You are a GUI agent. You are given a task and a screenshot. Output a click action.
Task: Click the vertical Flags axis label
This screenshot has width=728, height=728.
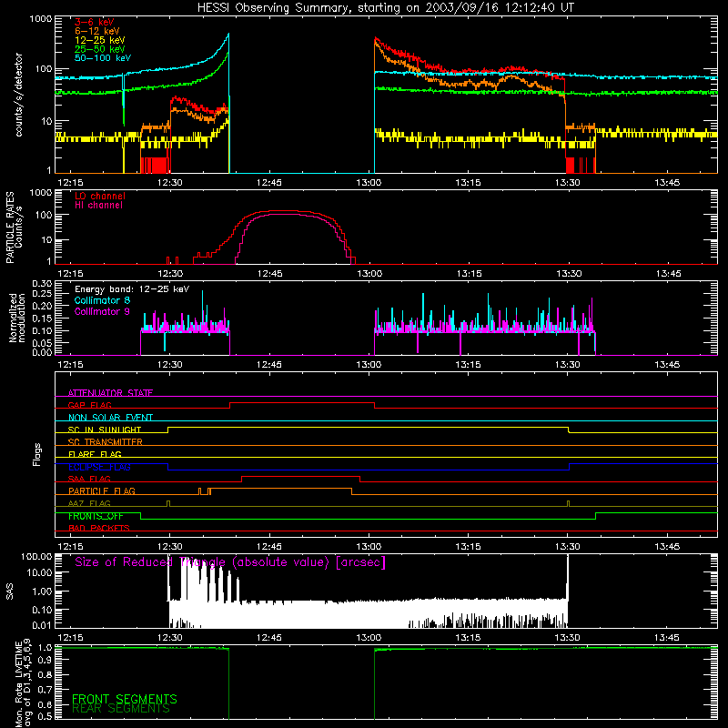coord(36,454)
